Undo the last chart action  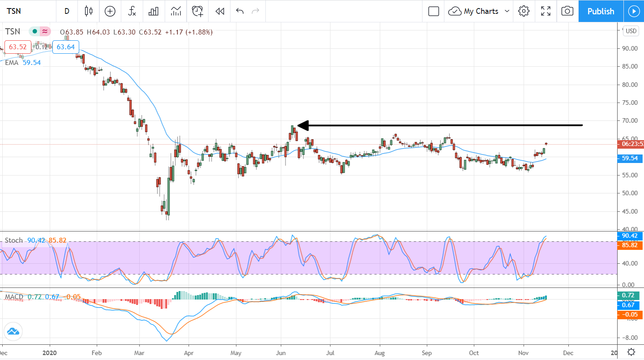pyautogui.click(x=240, y=11)
